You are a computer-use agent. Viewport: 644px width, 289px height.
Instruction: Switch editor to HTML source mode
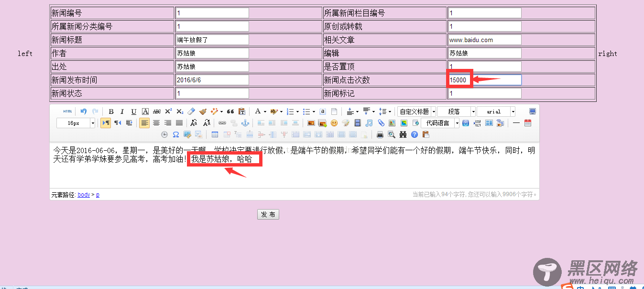[67, 111]
